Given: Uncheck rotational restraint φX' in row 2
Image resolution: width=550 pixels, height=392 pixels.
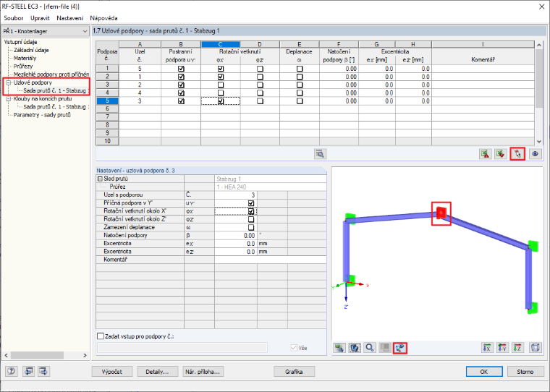Looking at the screenshot, I should point(221,77).
